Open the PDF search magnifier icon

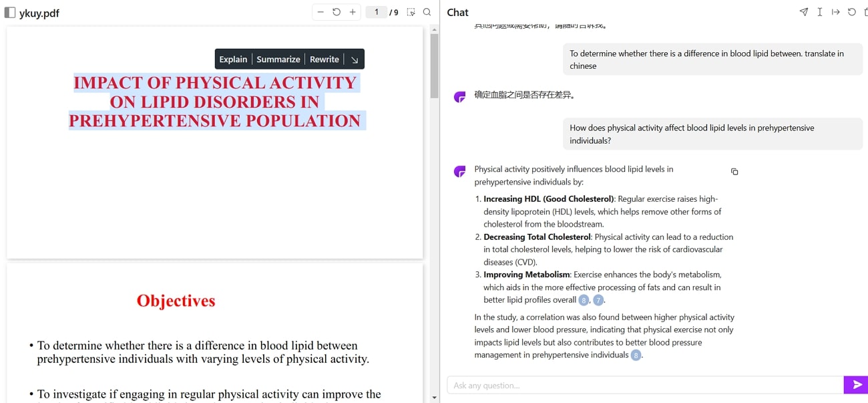pos(427,12)
